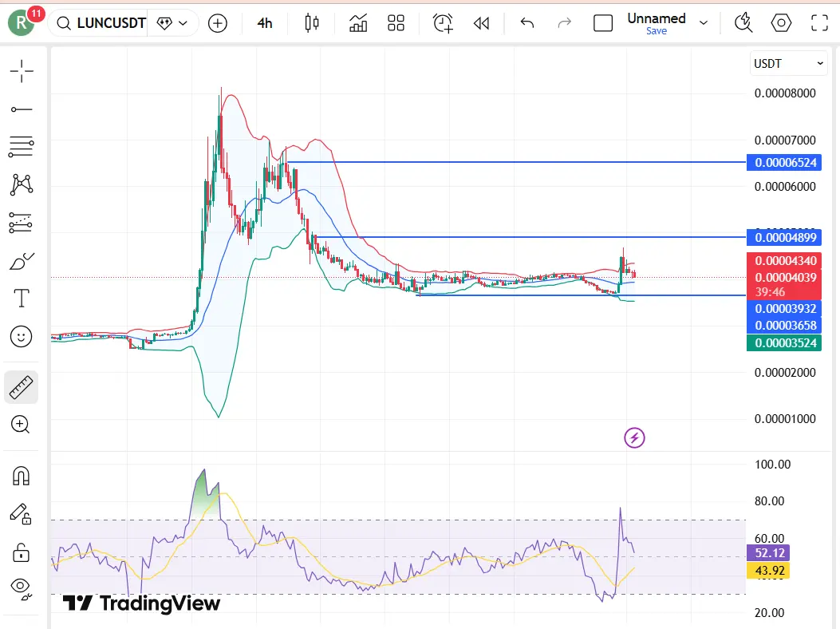Select the text annotation tool
This screenshot has height=629, width=840.
tap(22, 299)
